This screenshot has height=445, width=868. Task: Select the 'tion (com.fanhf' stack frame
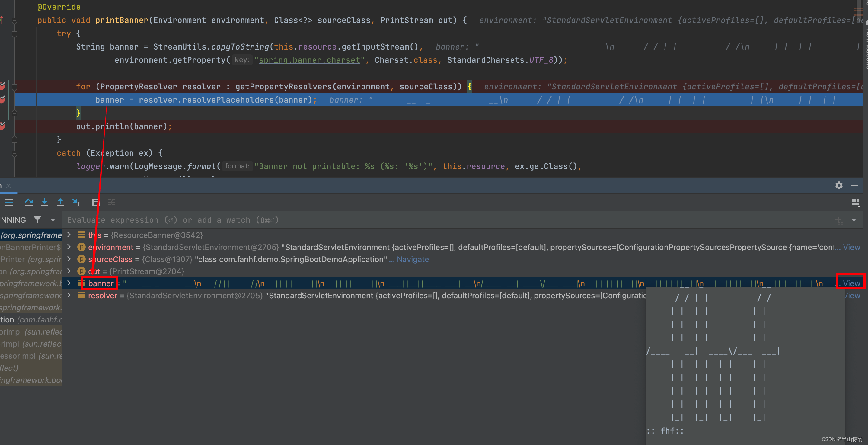[31, 320]
